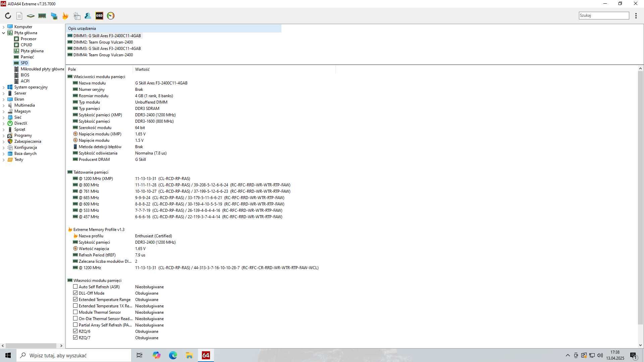
Task: Select the SPD tree item
Action: (24, 63)
